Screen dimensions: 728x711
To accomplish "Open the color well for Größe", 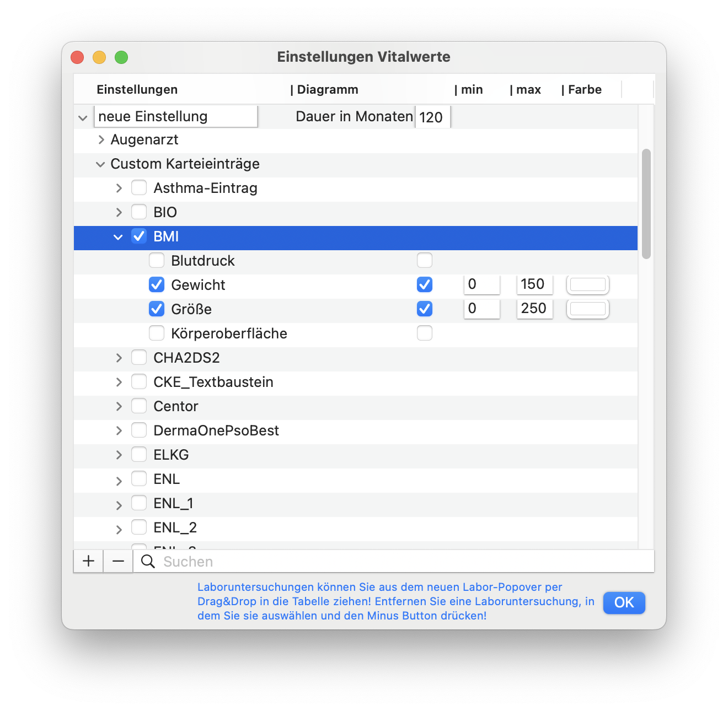I will click(x=588, y=309).
